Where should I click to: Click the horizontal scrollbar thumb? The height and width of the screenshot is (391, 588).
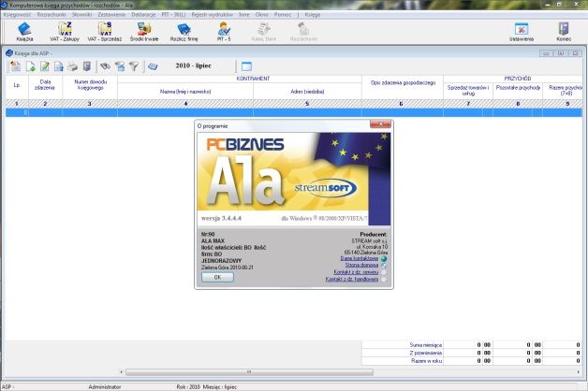(249, 372)
